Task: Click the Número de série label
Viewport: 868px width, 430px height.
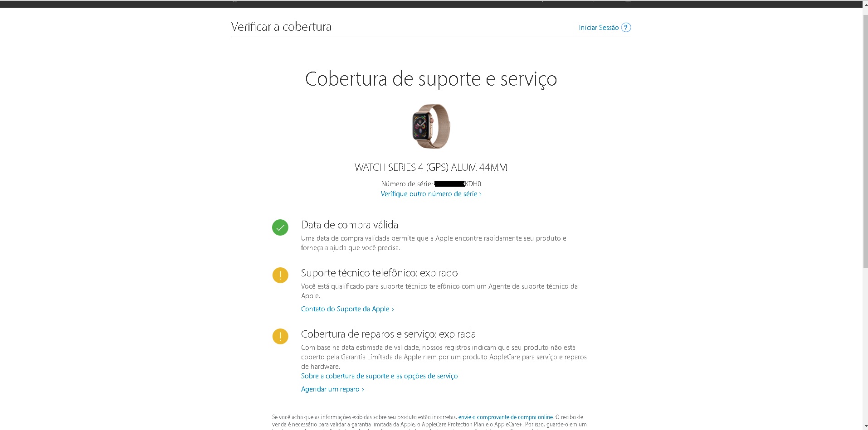Action: (x=407, y=184)
